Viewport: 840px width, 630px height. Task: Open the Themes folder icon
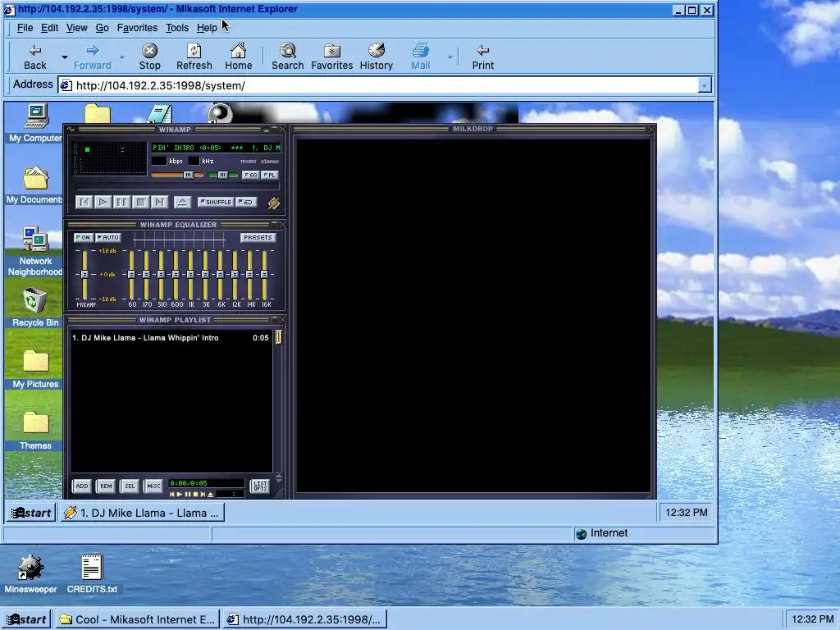pyautogui.click(x=35, y=431)
